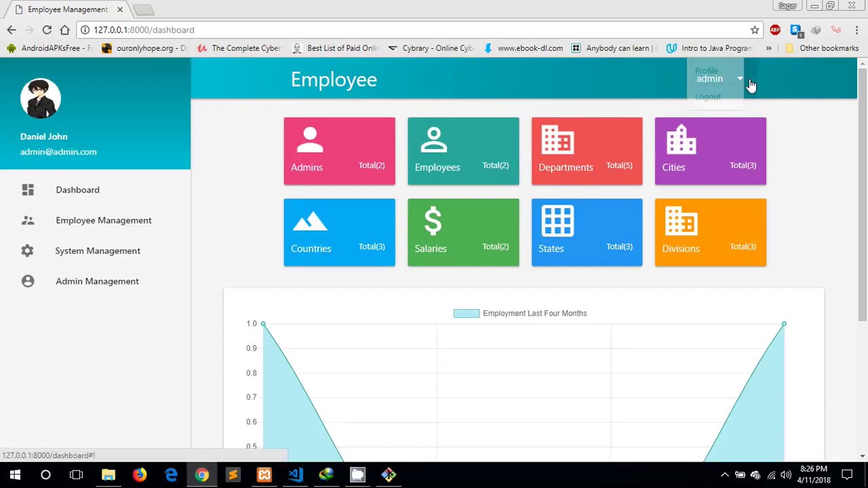The height and width of the screenshot is (488, 868).
Task: Open a new browser tab
Action: click(143, 9)
